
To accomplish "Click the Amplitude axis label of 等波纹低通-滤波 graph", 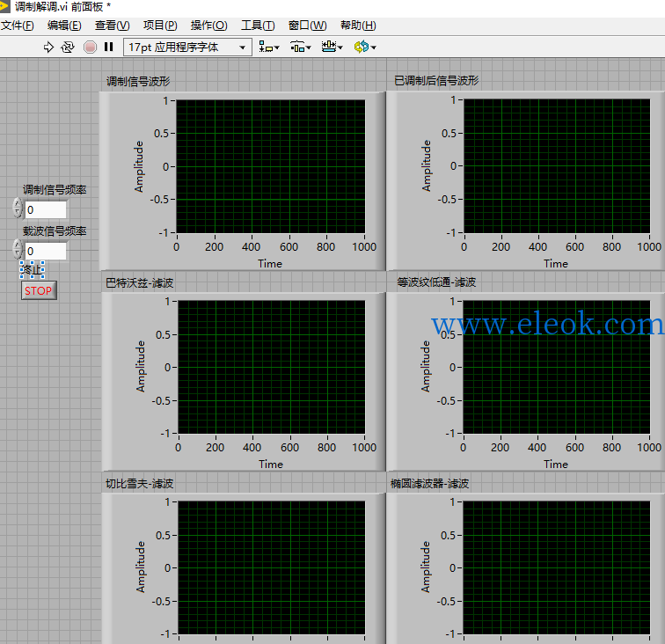I will (426, 366).
